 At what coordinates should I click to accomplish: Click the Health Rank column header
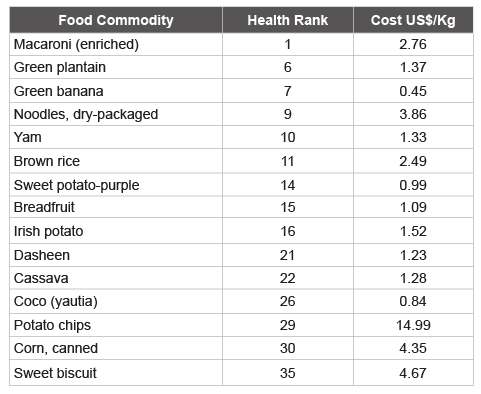click(288, 20)
